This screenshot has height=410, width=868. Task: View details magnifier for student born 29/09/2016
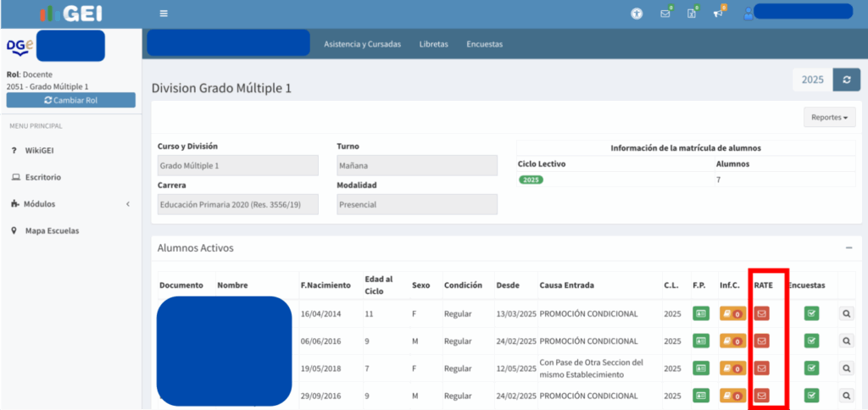[x=847, y=396]
